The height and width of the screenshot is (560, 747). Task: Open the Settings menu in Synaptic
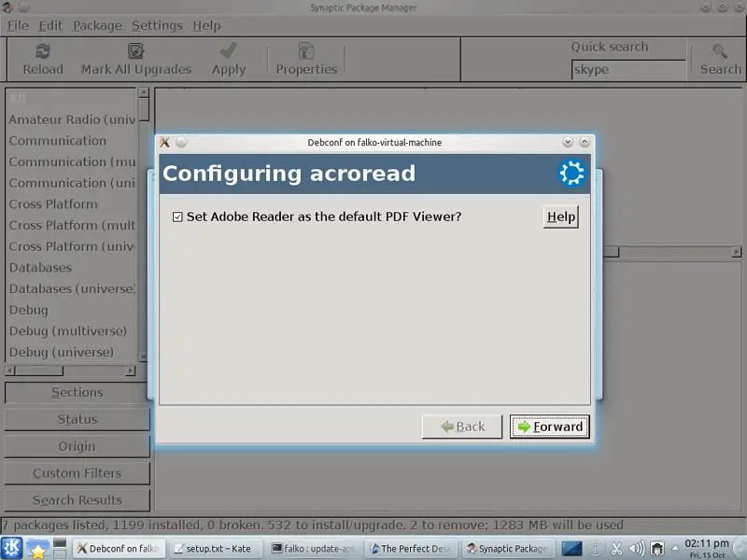(x=157, y=26)
